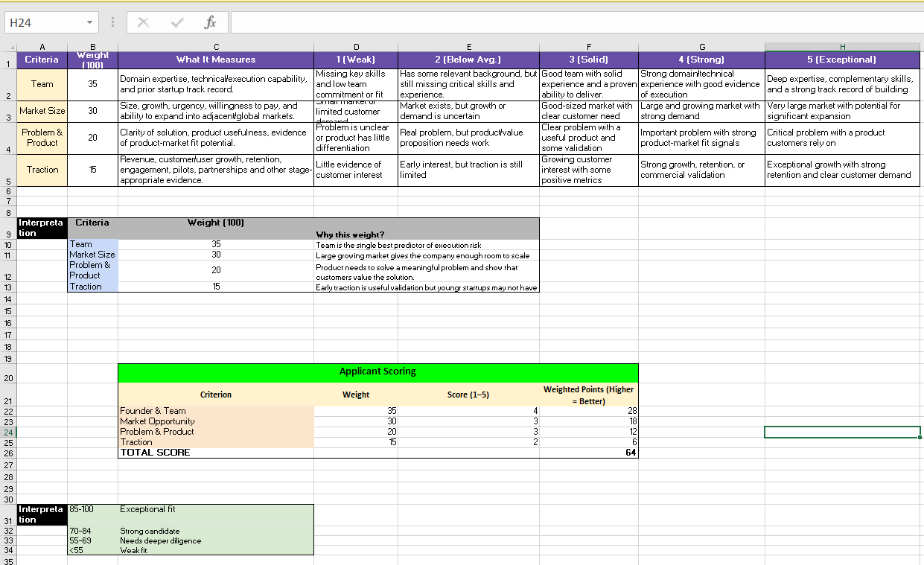Select column F header
Screen dimensions: 924x565
point(589,46)
